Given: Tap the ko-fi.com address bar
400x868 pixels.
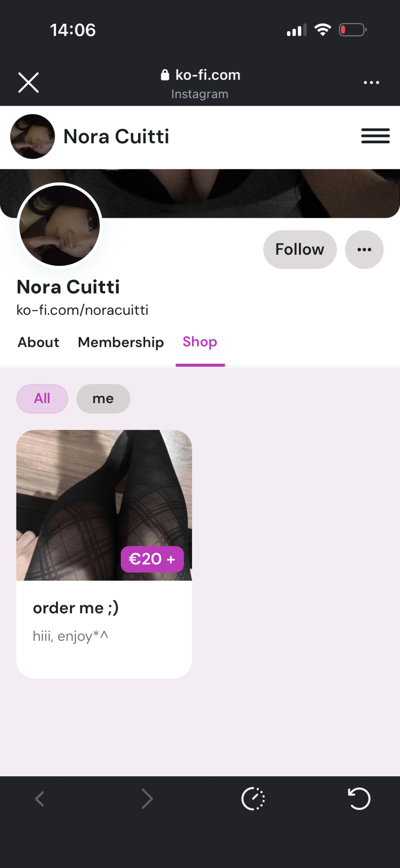Looking at the screenshot, I should click(x=200, y=75).
